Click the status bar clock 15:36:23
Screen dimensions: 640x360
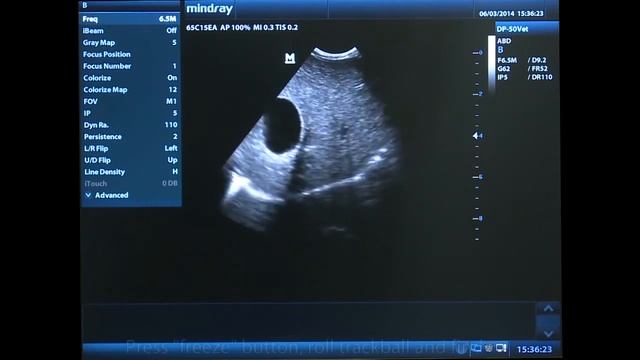click(534, 349)
